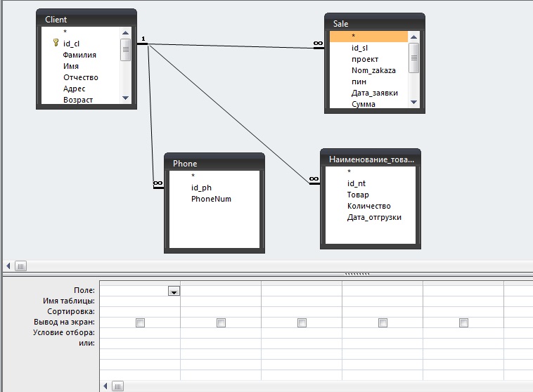This screenshot has width=533, height=392.
Task: Select the highlighted asterisk in the Sale table
Action: [368, 36]
